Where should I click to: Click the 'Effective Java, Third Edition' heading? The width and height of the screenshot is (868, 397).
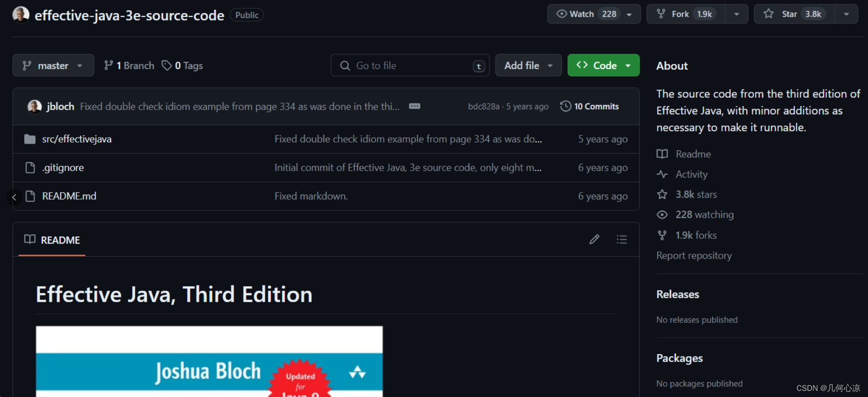coord(174,294)
